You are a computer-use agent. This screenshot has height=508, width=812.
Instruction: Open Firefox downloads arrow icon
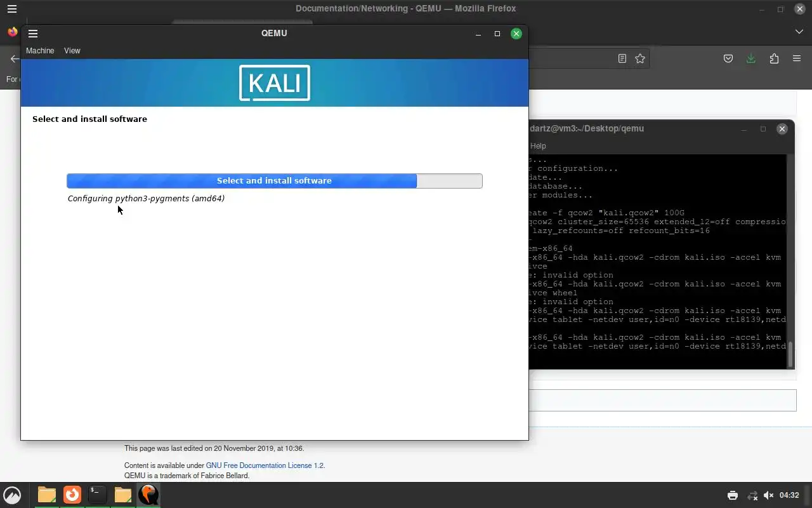coord(751,58)
